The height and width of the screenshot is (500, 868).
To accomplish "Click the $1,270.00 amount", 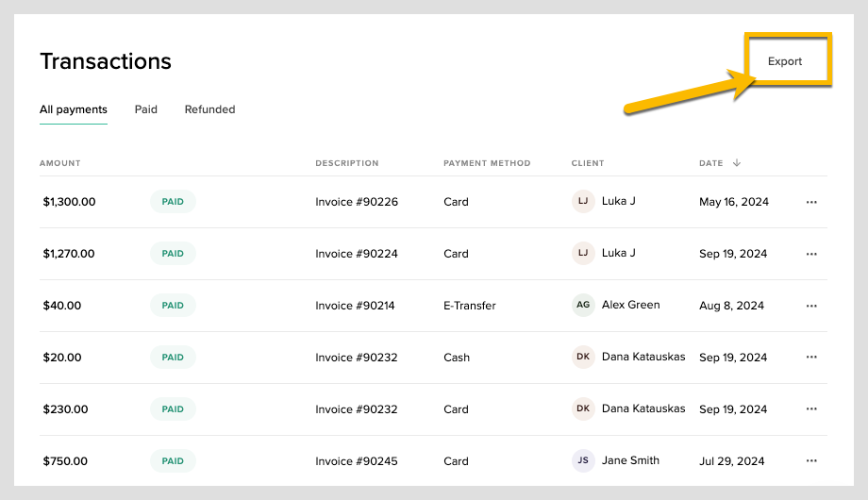I will (69, 254).
